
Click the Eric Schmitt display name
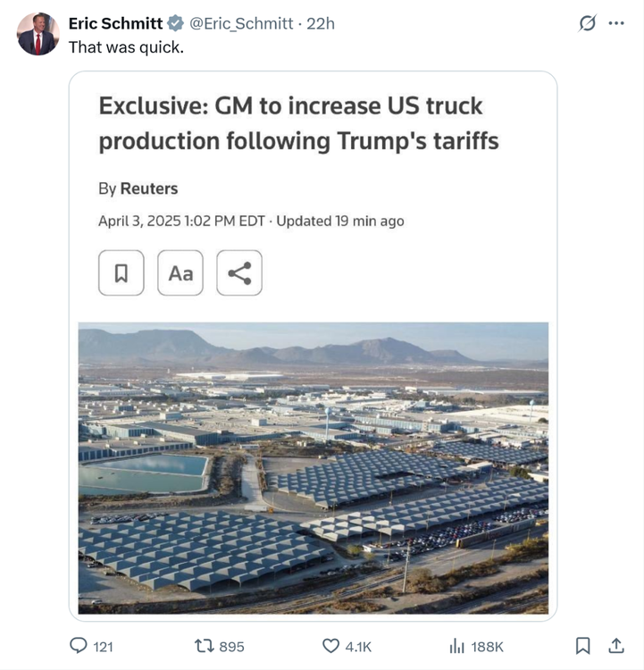point(115,23)
